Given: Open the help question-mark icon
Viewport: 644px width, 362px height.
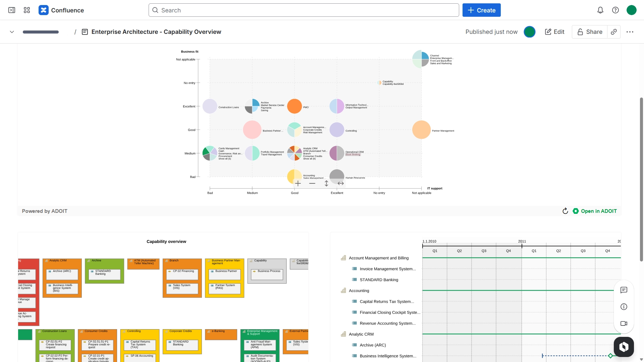Looking at the screenshot, I should point(615,10).
